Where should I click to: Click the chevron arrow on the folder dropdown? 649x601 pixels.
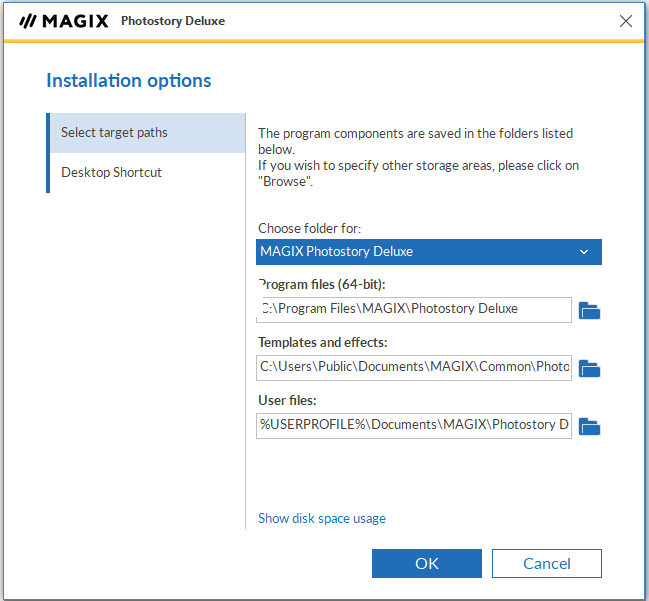point(584,252)
